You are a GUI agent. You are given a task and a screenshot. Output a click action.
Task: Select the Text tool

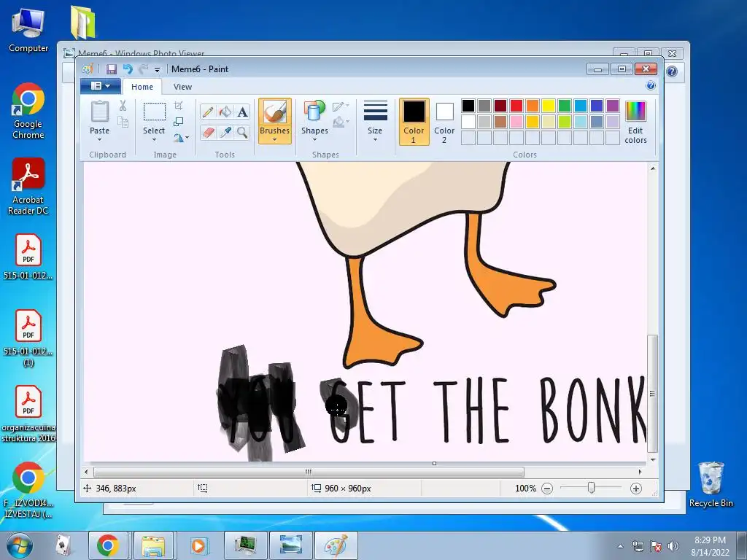pos(242,112)
